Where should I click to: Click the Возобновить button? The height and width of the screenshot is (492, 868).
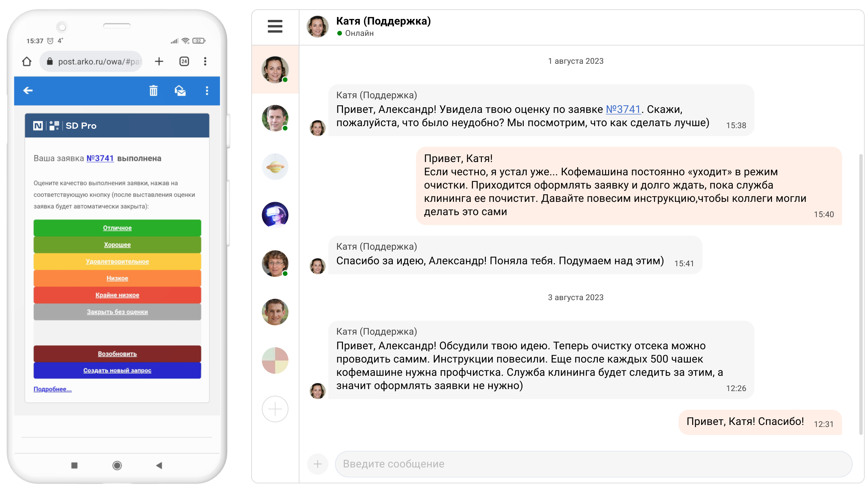[x=117, y=354]
